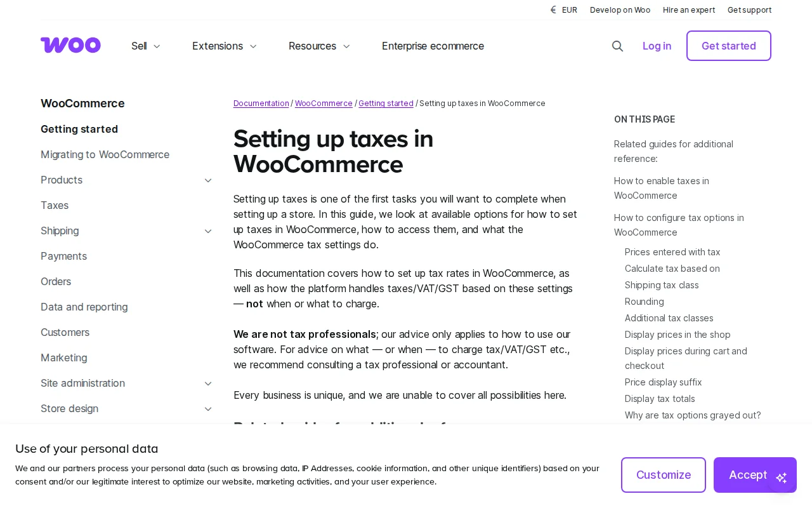
Task: Open Enterprise ecommerce menu item
Action: [x=433, y=46]
